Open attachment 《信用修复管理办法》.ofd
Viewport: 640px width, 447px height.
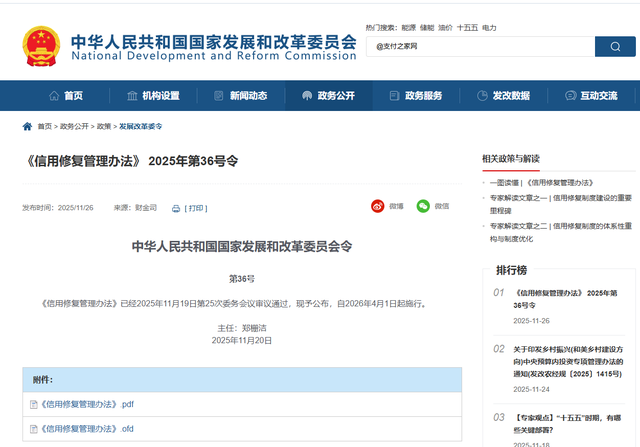pos(87,429)
